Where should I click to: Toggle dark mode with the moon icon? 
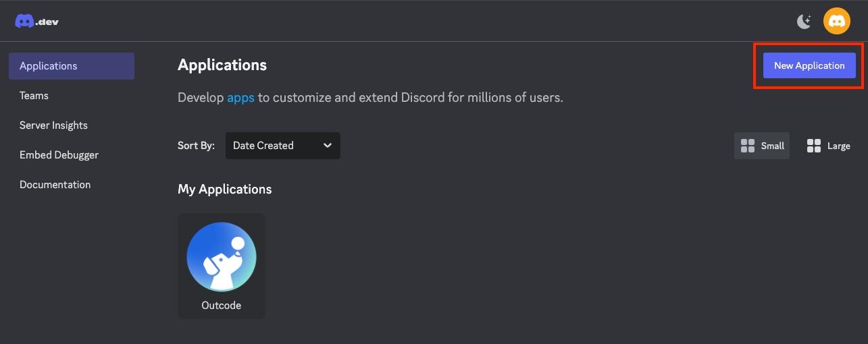(x=804, y=22)
